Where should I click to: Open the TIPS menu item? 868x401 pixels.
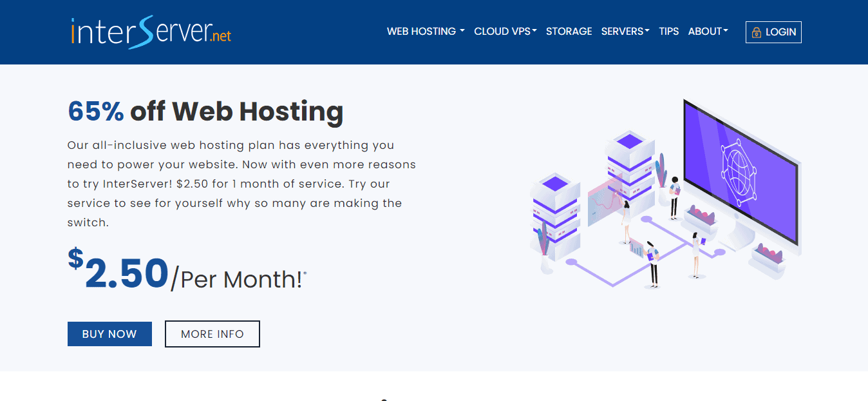pos(668,31)
